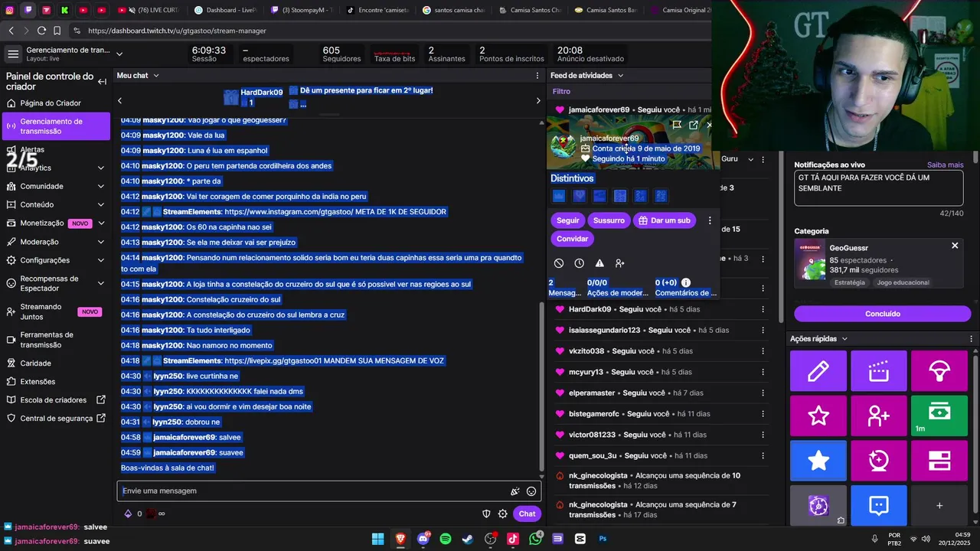Report user with the flag icon
This screenshot has width=980, height=551.
point(677,125)
